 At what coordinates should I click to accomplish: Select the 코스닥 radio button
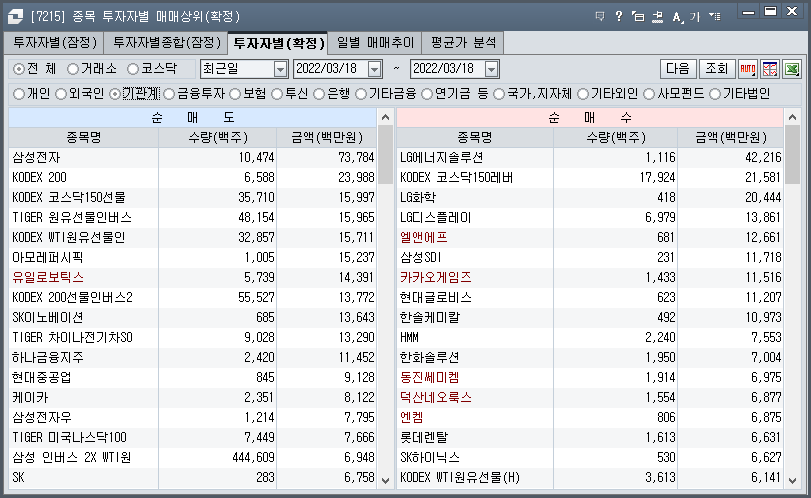click(x=133, y=69)
